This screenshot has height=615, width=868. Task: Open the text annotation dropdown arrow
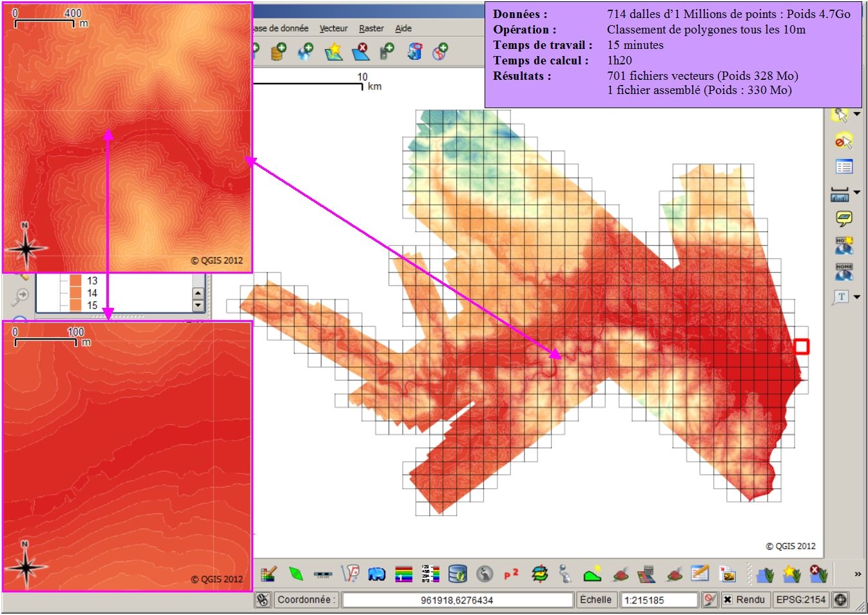(x=857, y=297)
